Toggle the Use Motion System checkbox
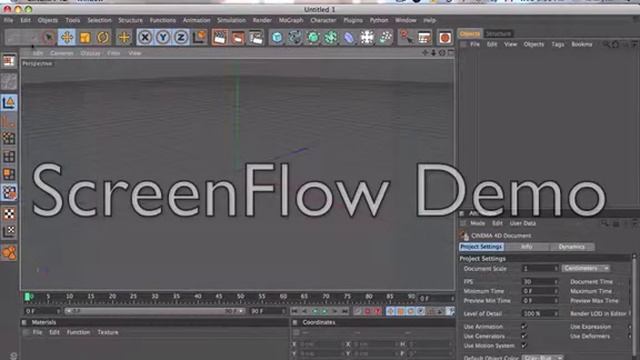The height and width of the screenshot is (360, 640). [524, 346]
